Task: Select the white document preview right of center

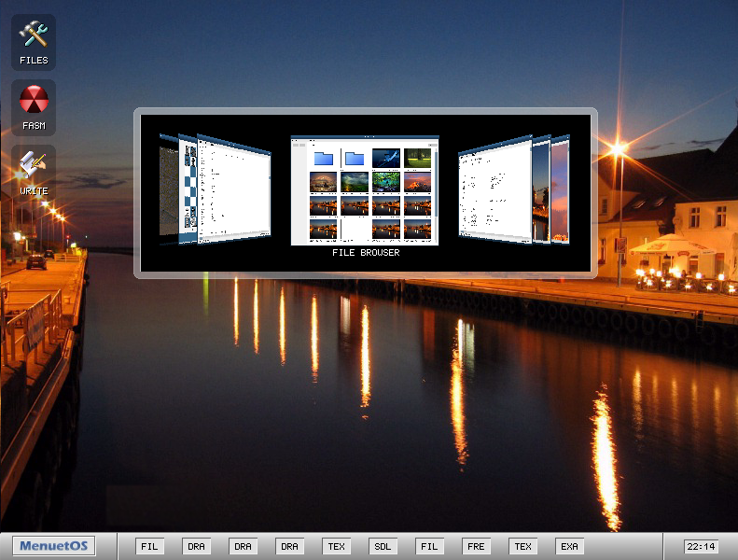Action: coord(493,191)
